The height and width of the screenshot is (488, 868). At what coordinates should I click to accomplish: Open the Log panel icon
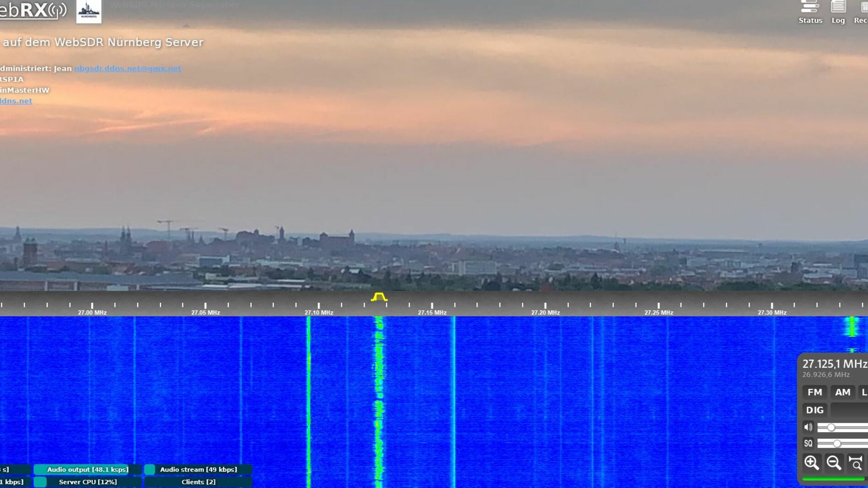click(838, 12)
